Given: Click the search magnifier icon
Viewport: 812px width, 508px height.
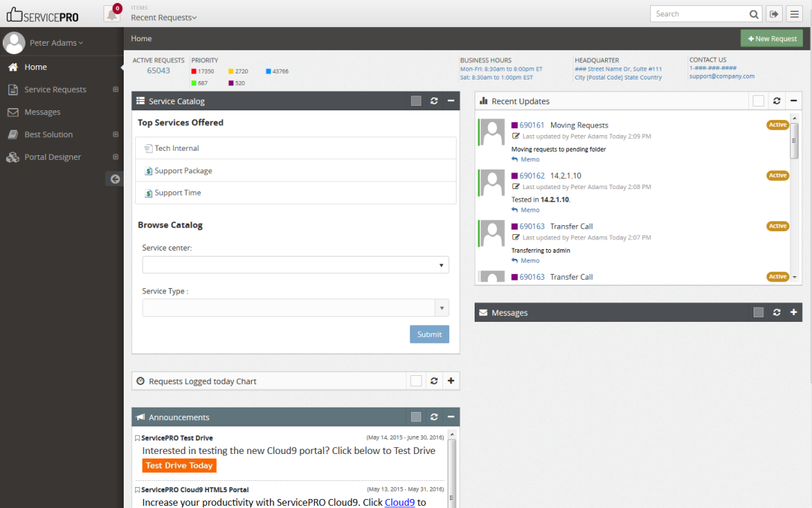Looking at the screenshot, I should tap(753, 14).
